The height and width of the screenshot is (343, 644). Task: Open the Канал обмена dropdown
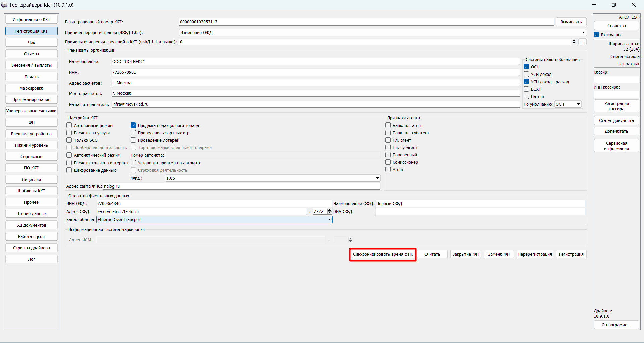(x=329, y=219)
